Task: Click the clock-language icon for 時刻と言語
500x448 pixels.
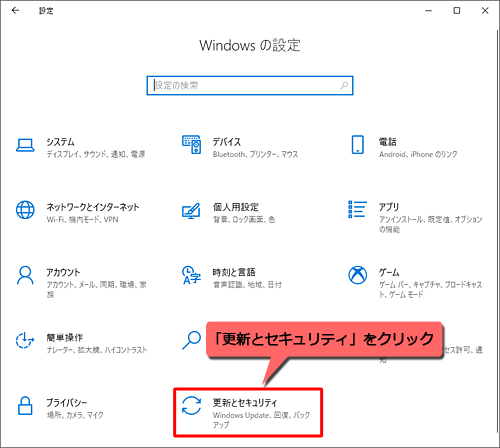Action: [x=191, y=275]
